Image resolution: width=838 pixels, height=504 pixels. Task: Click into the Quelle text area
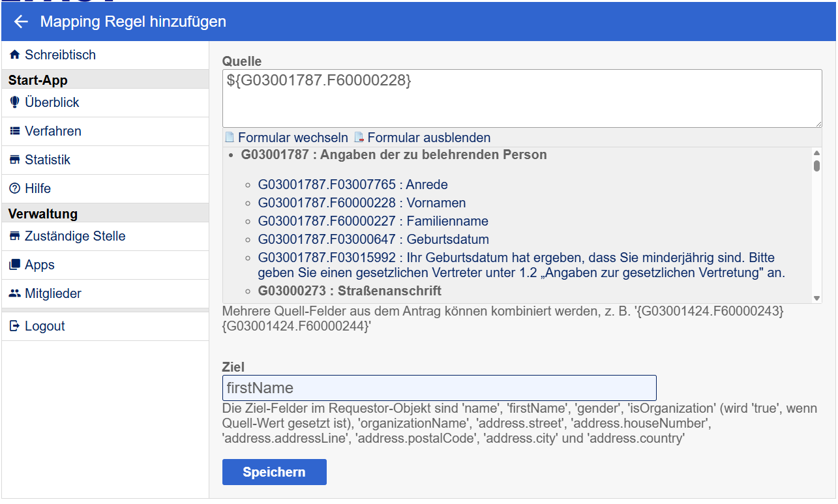[x=522, y=98]
